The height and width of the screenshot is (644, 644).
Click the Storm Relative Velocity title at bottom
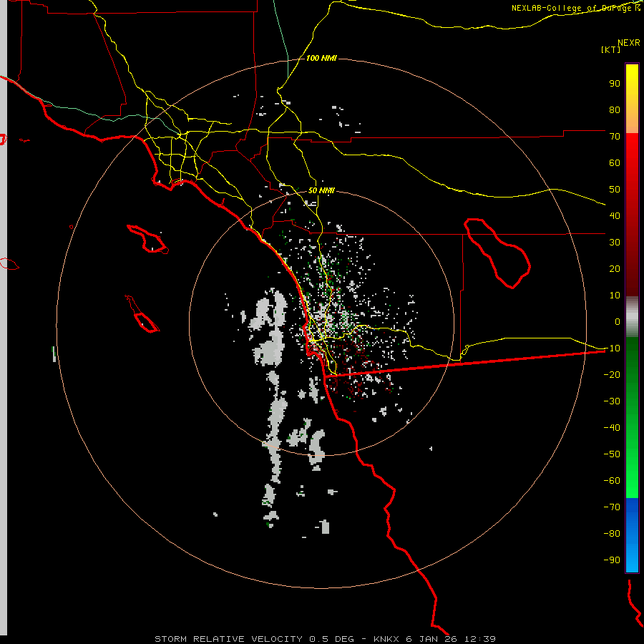pos(325,639)
